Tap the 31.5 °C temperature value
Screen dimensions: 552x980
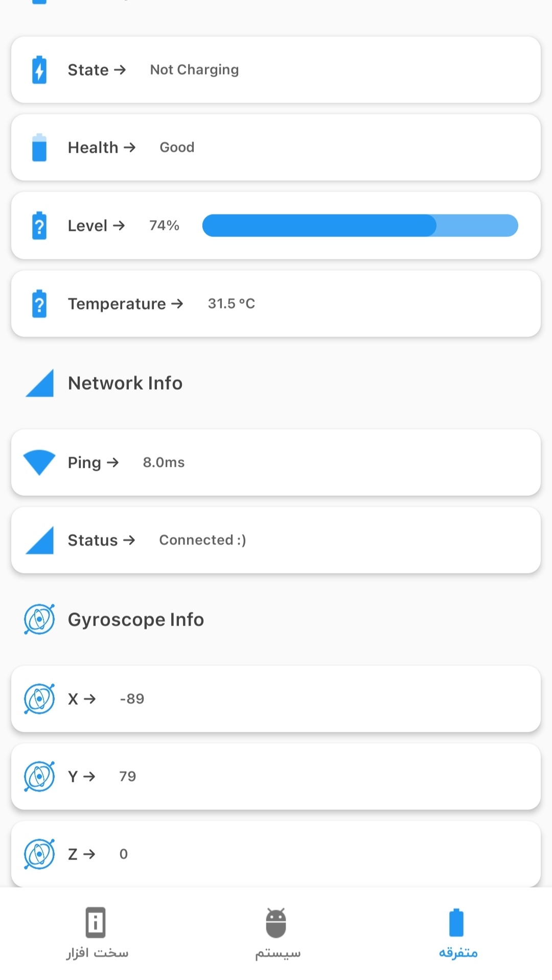click(231, 304)
